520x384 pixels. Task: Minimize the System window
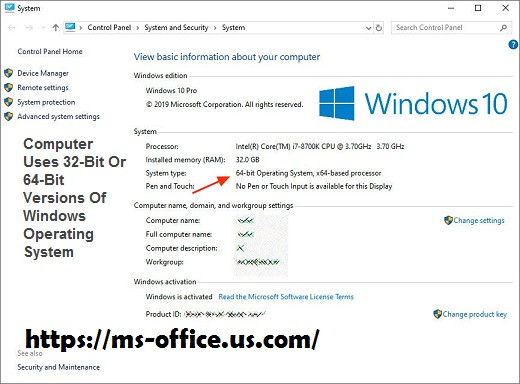coord(451,8)
